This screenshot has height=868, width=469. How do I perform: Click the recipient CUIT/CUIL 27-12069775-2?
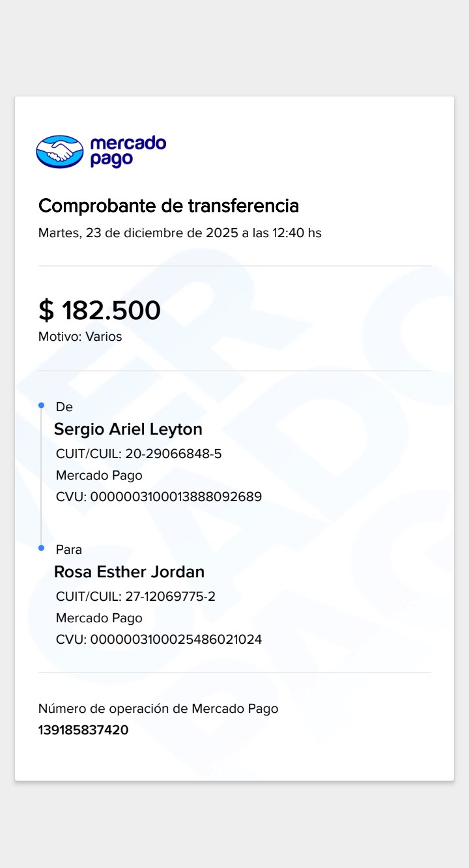coord(135,596)
